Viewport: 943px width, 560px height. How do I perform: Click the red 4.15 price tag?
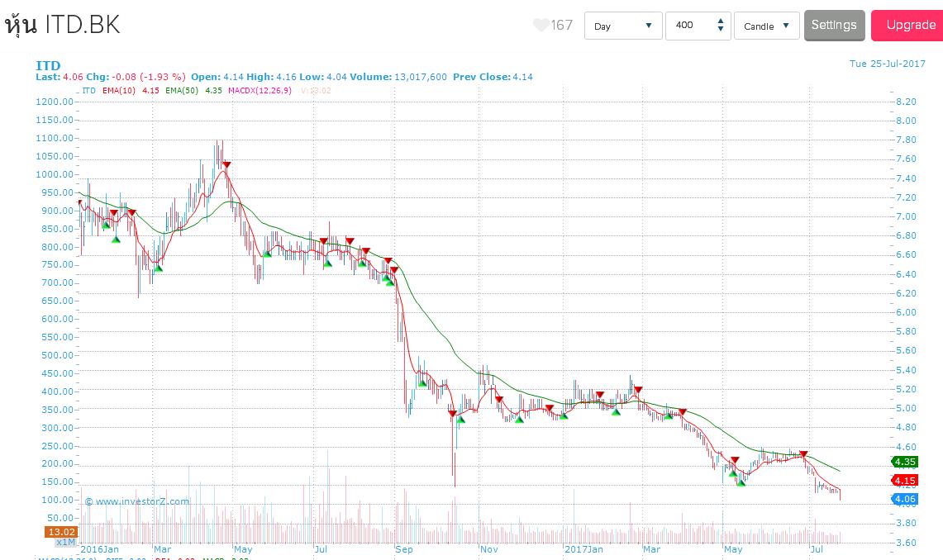[905, 481]
